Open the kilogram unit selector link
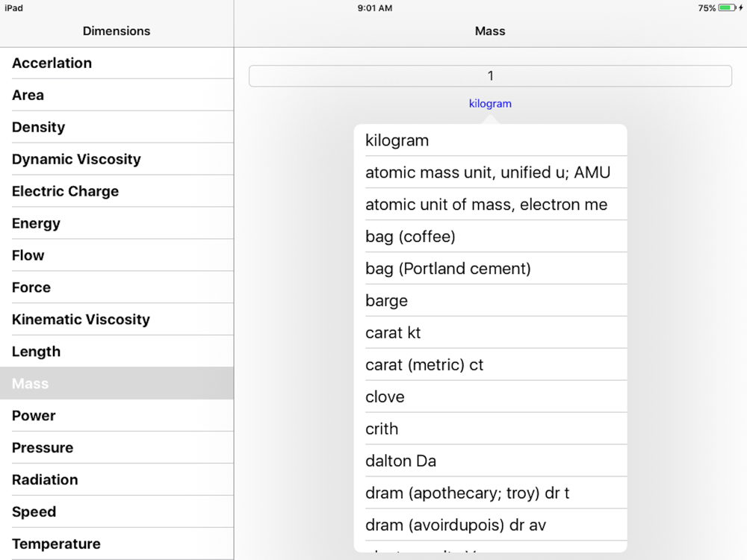The width and height of the screenshot is (747, 560). pyautogui.click(x=490, y=104)
